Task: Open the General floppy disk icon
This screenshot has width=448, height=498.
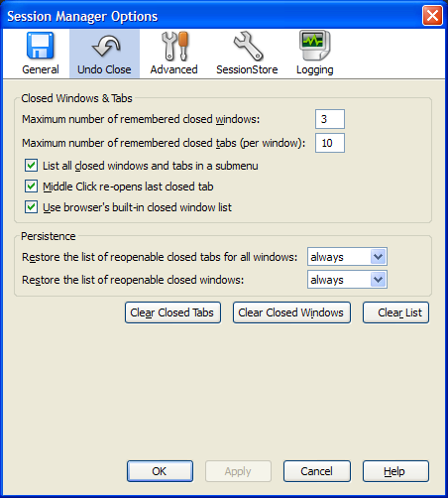Action: (x=41, y=46)
